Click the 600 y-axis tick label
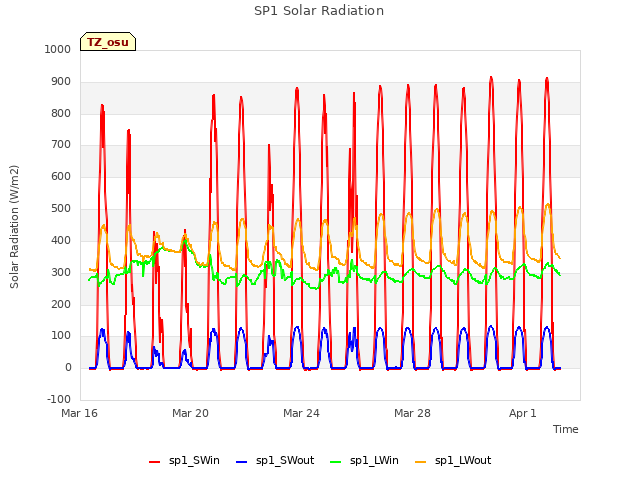 point(61,176)
